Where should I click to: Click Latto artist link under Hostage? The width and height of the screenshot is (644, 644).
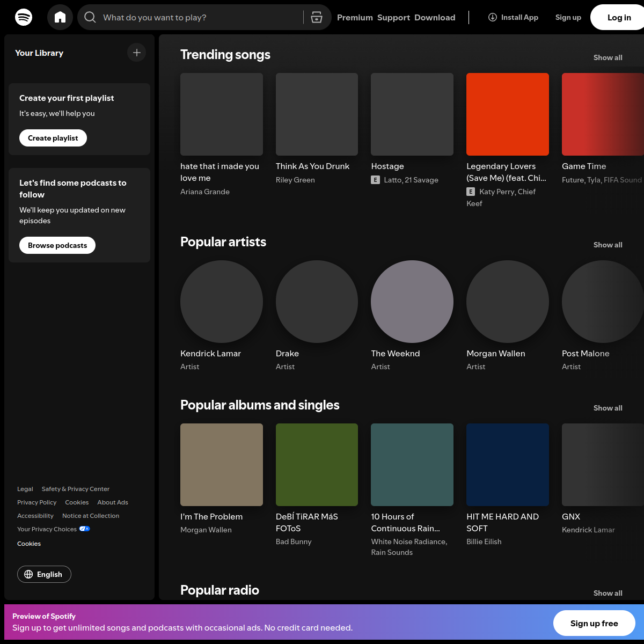pos(392,180)
